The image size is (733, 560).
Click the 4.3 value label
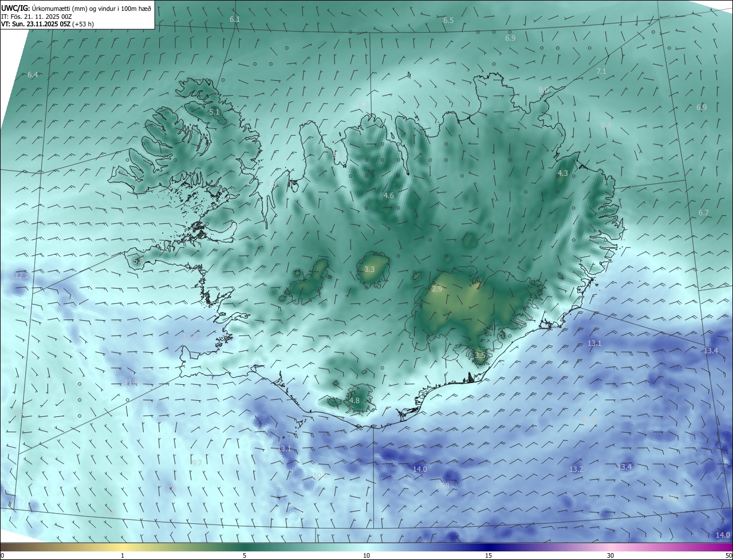coord(563,173)
